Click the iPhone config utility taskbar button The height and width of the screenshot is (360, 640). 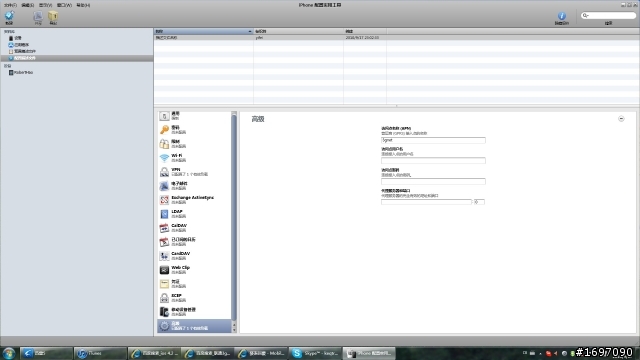[369, 353]
